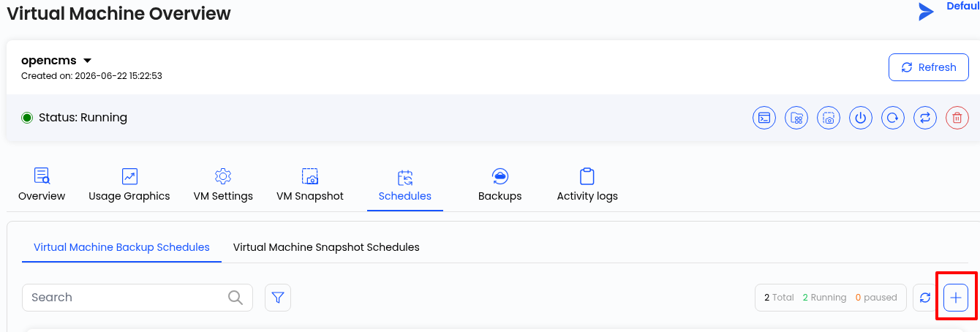
Task: Open the filter funnel icon
Action: pos(278,298)
